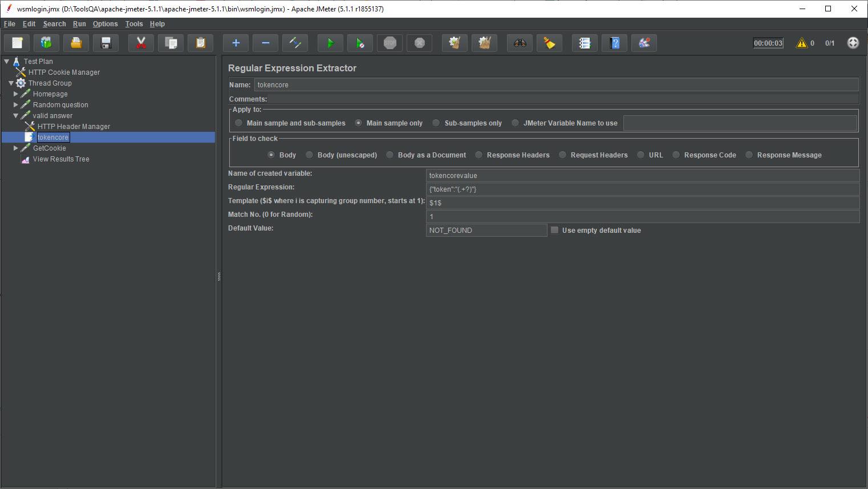Select View Results Tree in tree
The image size is (868, 489).
click(61, 159)
